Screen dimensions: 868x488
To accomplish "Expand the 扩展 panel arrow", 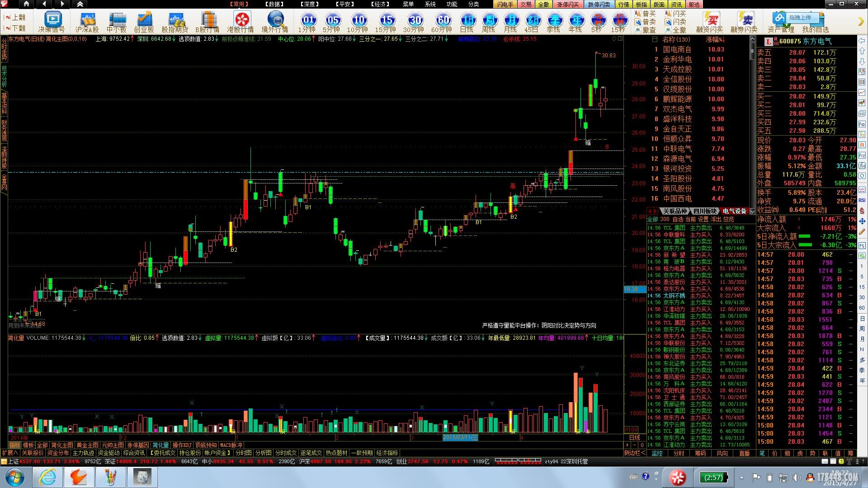I will click(x=10, y=453).
